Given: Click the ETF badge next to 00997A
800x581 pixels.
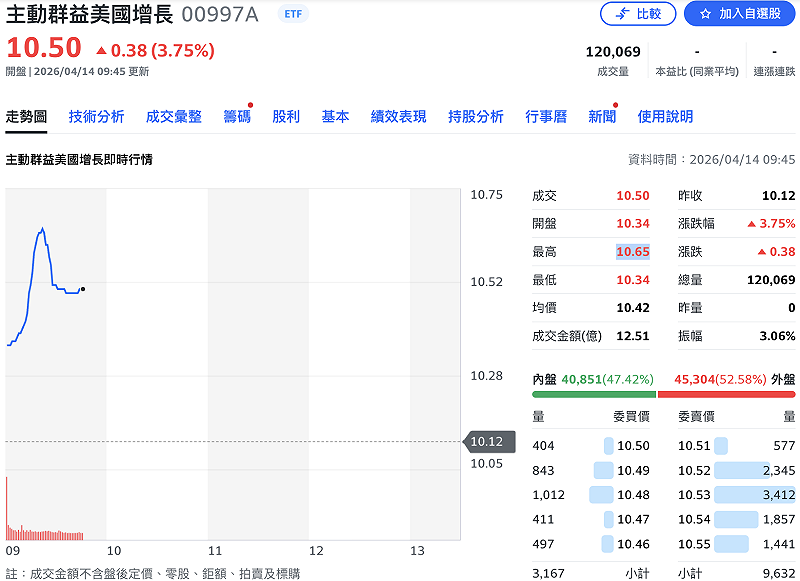Looking at the screenshot, I should tap(293, 15).
